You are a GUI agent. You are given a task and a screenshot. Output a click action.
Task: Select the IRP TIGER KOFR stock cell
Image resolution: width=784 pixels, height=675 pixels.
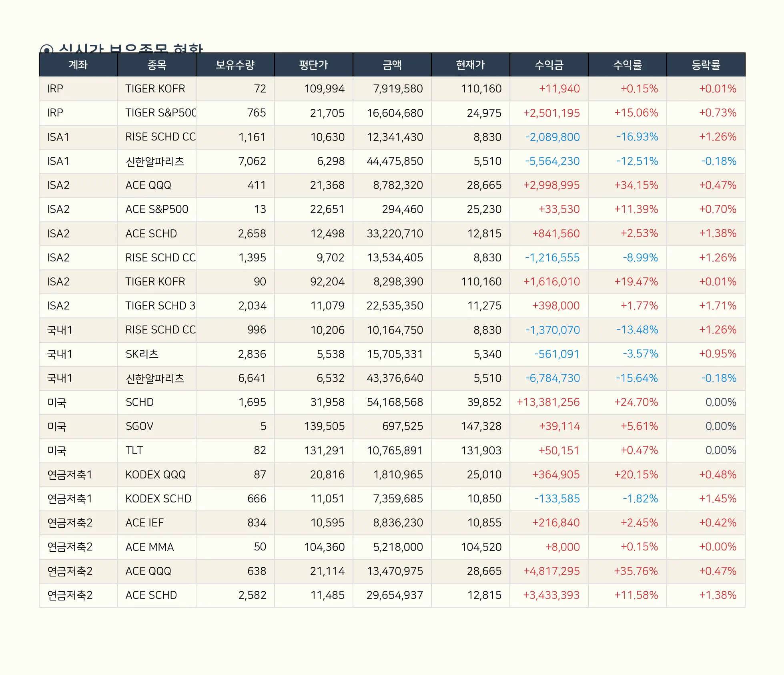coord(155,89)
